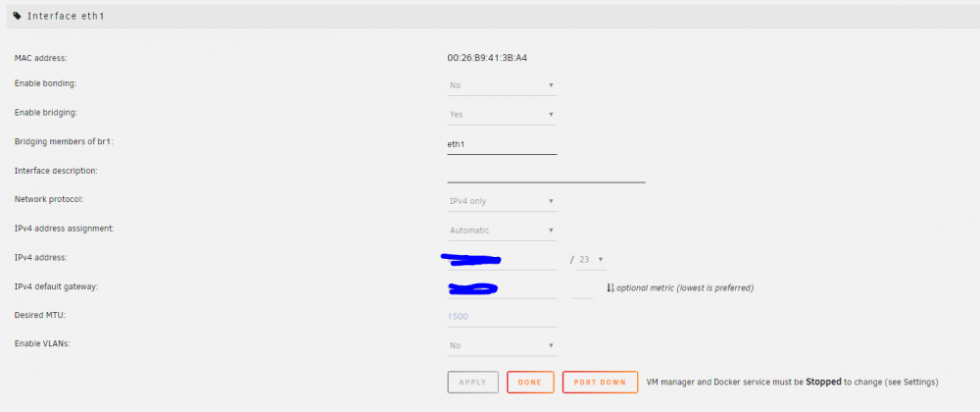This screenshot has height=412, width=980.
Task: Click the MAC address label
Action: tap(40, 58)
